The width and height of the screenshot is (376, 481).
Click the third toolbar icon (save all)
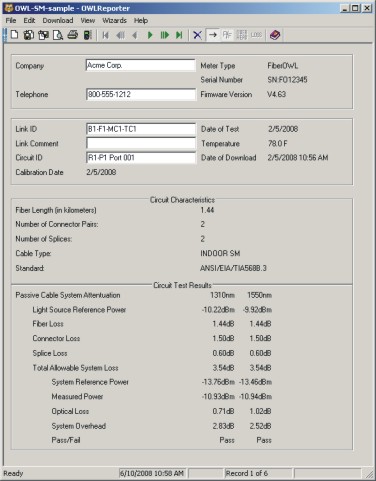tap(43, 35)
